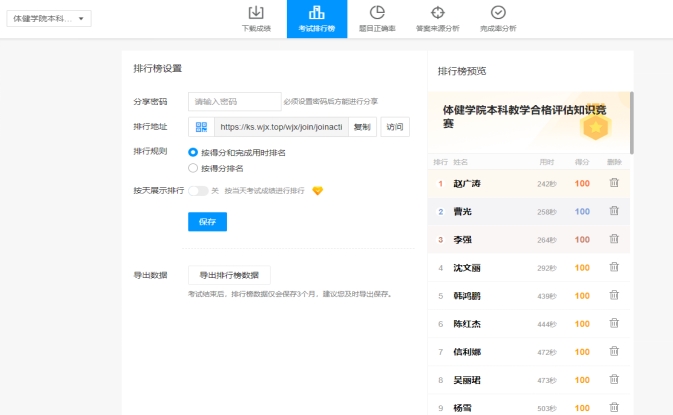
Task: Save ranking settings with 保存 button
Action: pyautogui.click(x=207, y=222)
